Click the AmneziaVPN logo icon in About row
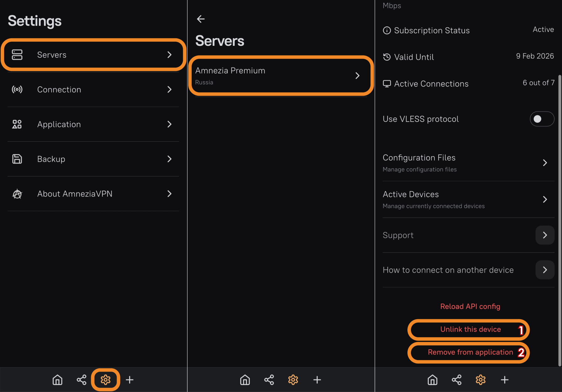 17,194
